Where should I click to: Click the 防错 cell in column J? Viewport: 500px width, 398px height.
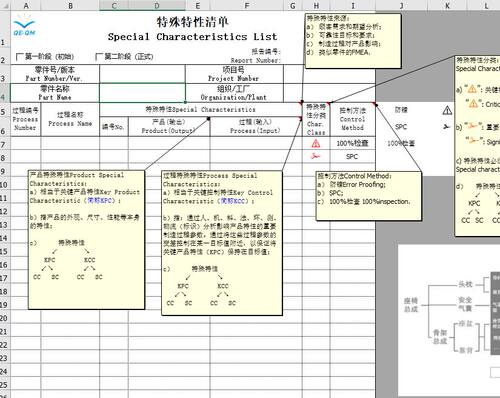point(401,110)
